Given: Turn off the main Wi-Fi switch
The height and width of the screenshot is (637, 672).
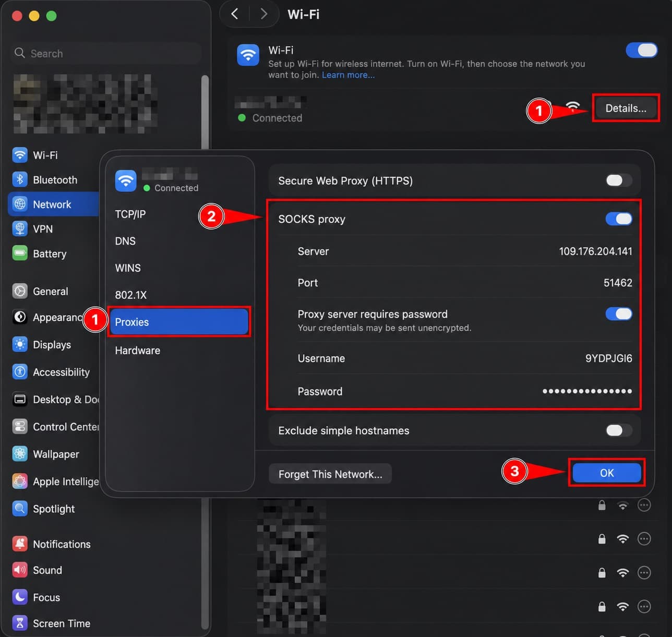Looking at the screenshot, I should (642, 50).
